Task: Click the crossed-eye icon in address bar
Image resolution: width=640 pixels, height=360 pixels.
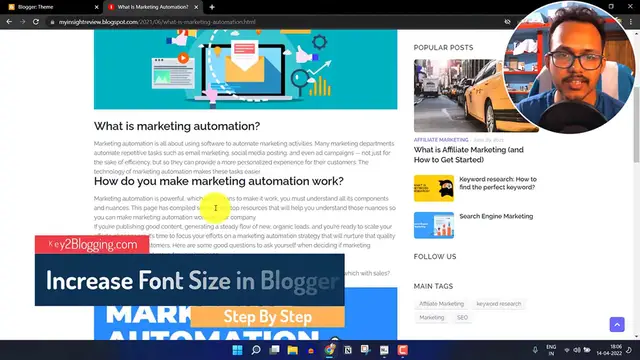Action: click(507, 22)
